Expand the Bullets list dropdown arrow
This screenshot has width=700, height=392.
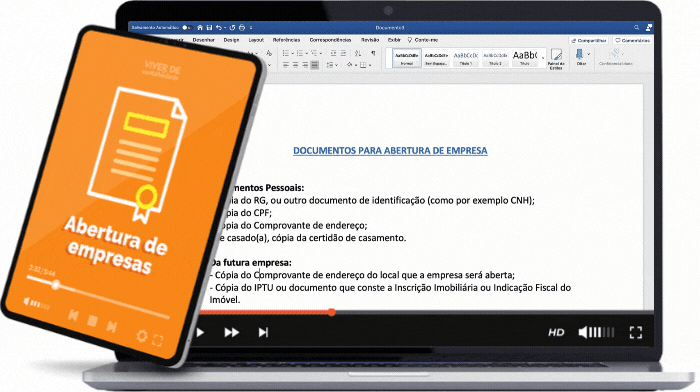[x=292, y=54]
